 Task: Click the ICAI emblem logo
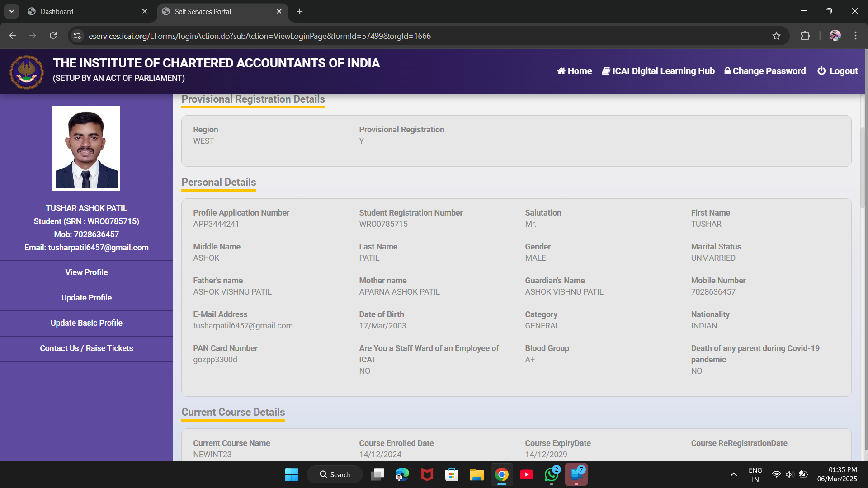pyautogui.click(x=27, y=72)
